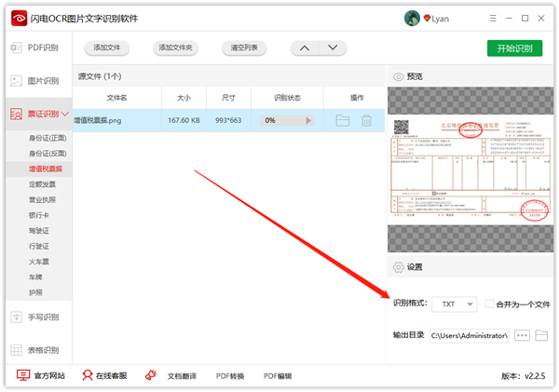Switch to PDF识别 sidebar tab
559x392 pixels.
pos(35,47)
